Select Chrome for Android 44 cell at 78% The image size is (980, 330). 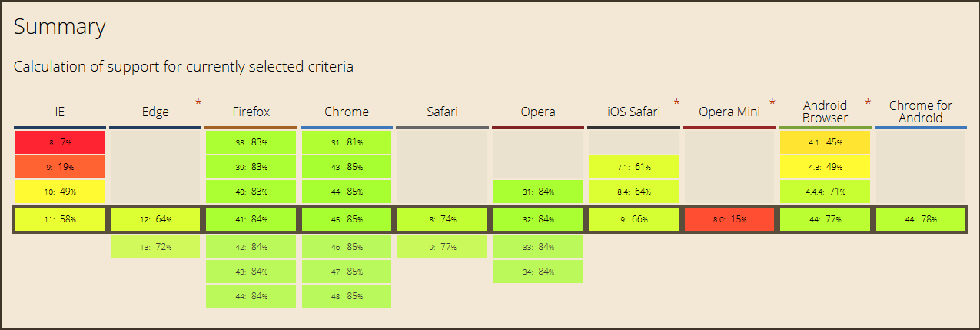pyautogui.click(x=920, y=219)
